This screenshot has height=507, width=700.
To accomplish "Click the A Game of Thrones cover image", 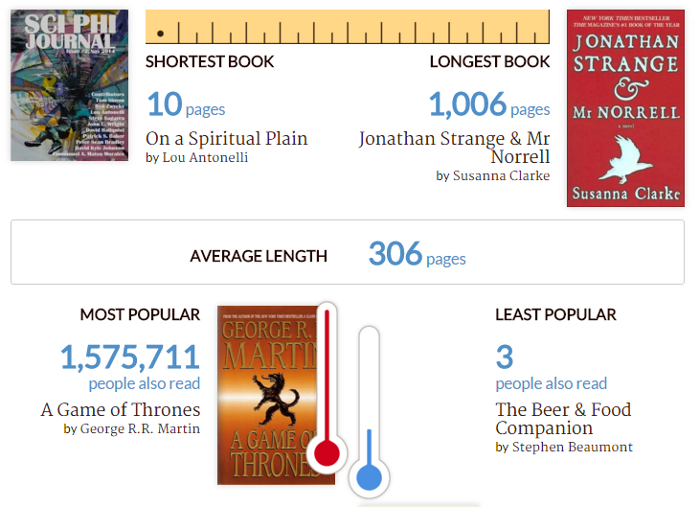I will (276, 395).
